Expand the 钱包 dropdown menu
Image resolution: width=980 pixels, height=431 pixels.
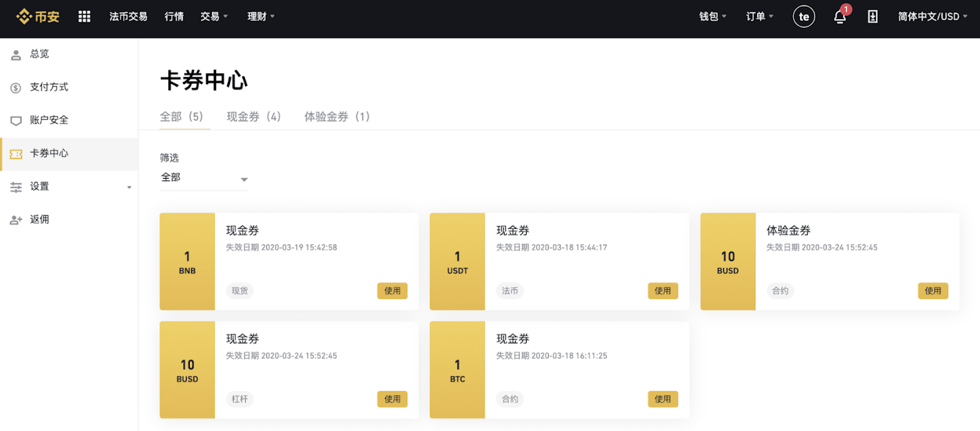click(712, 17)
